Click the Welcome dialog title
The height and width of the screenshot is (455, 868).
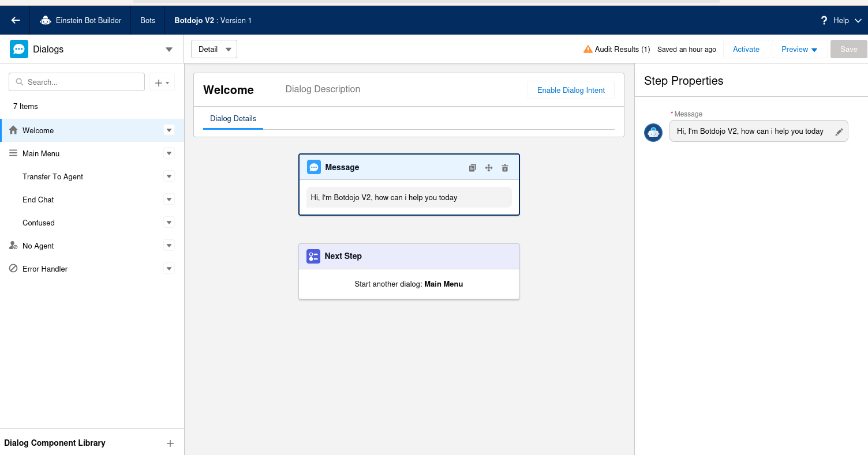tap(229, 90)
